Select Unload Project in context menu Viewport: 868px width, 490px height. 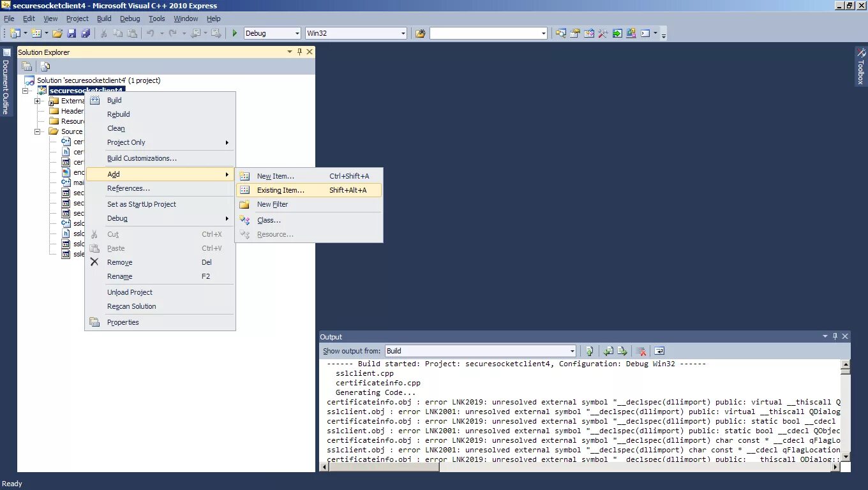coord(160,292)
